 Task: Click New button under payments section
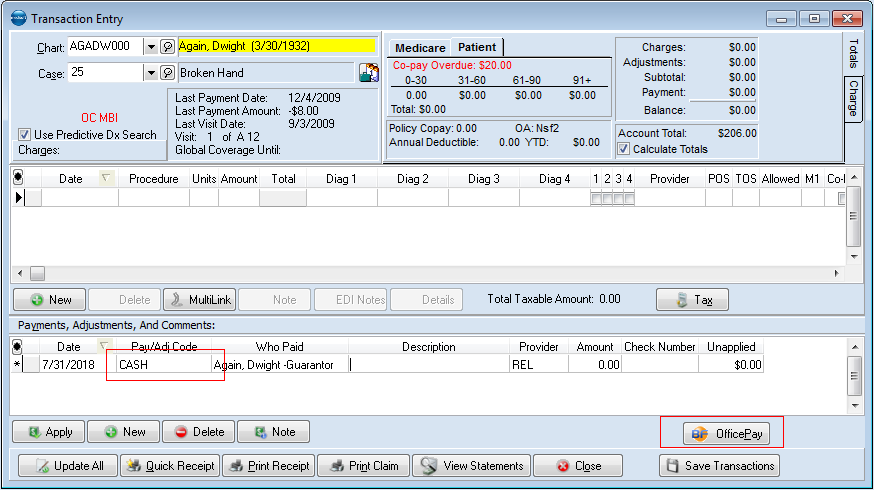click(x=124, y=432)
